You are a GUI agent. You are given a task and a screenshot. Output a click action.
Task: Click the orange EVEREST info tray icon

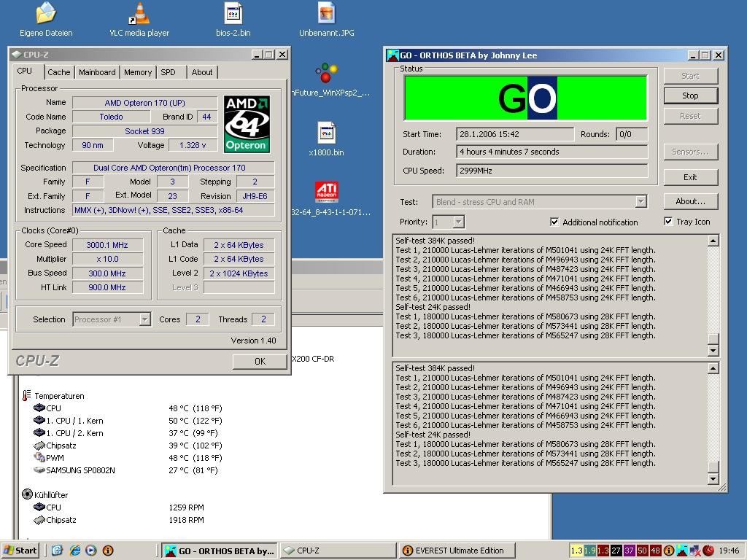[x=669, y=551]
